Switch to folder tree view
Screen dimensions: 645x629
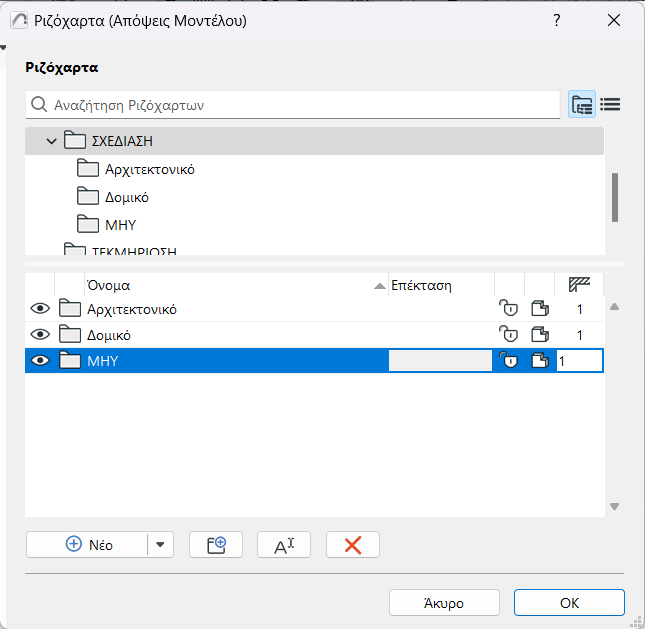(x=582, y=104)
